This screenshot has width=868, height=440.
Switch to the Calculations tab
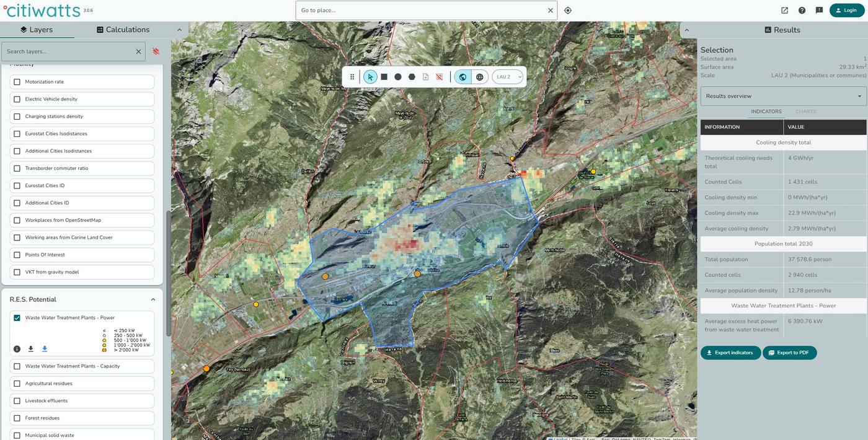pos(123,30)
